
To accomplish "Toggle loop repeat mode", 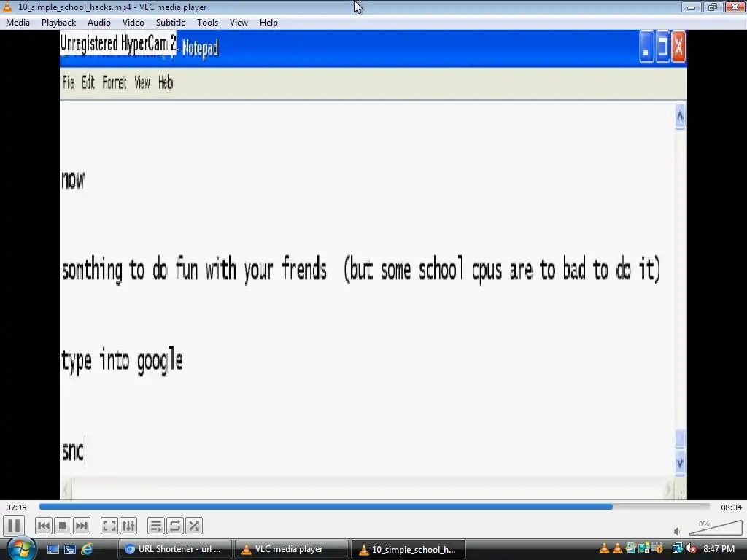I will click(175, 526).
